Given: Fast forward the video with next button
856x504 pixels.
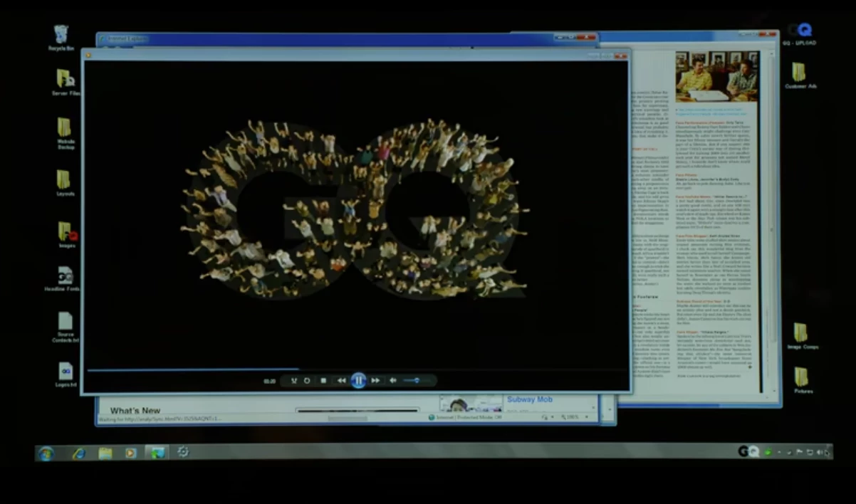Looking at the screenshot, I should pyautogui.click(x=375, y=381).
